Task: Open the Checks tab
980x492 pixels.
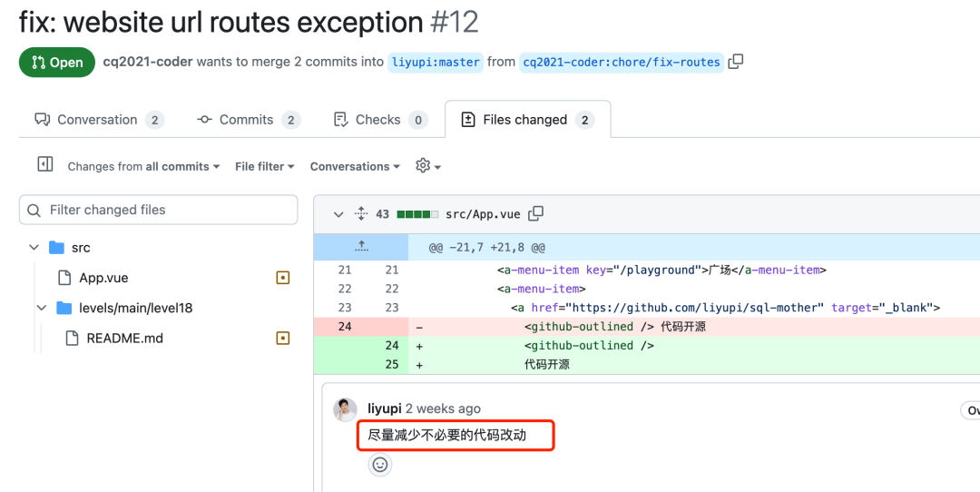Action: tap(379, 120)
